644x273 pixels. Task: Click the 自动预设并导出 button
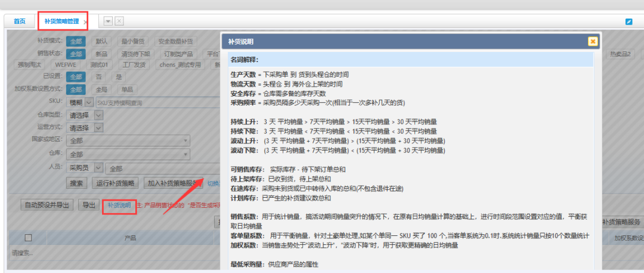(x=47, y=205)
